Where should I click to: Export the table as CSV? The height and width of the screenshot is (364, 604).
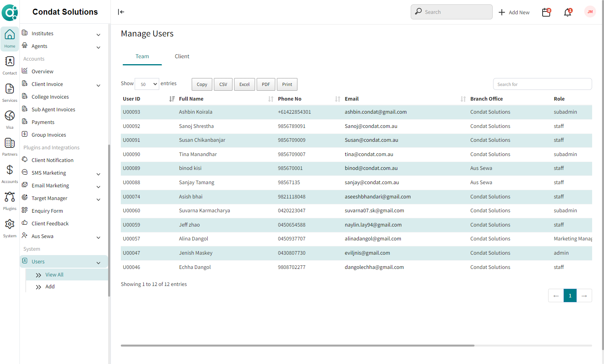pyautogui.click(x=223, y=84)
